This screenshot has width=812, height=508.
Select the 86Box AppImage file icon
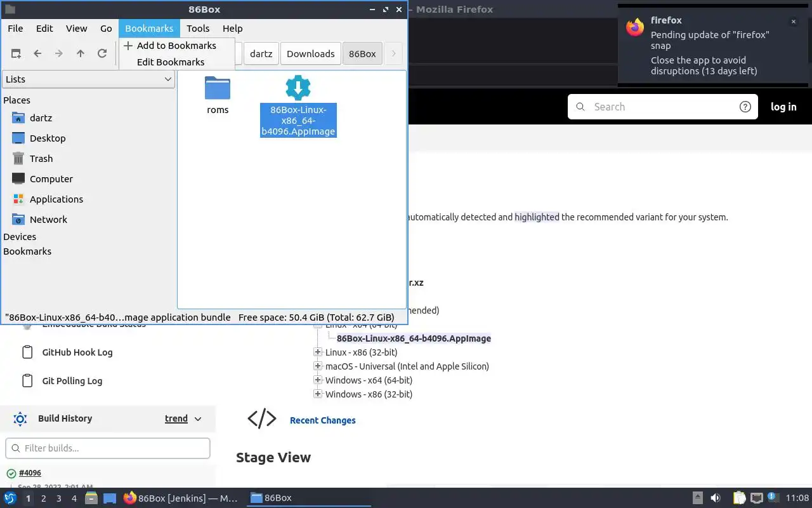tap(298, 88)
